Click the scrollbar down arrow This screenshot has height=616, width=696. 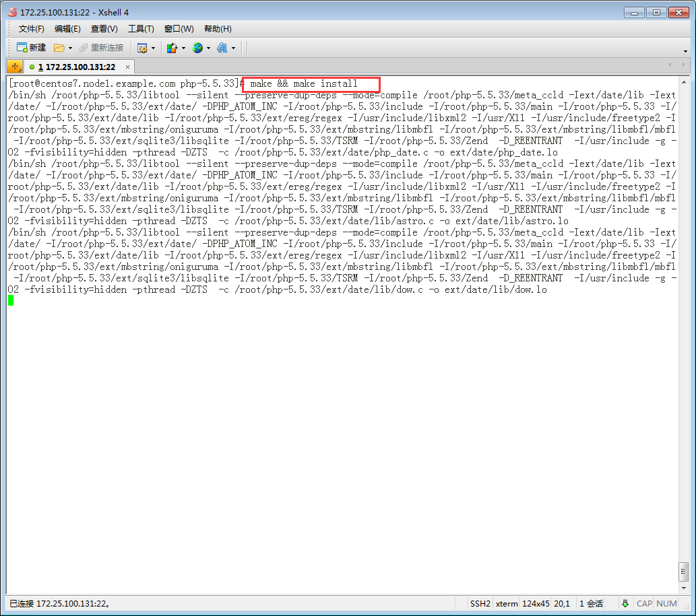point(683,587)
